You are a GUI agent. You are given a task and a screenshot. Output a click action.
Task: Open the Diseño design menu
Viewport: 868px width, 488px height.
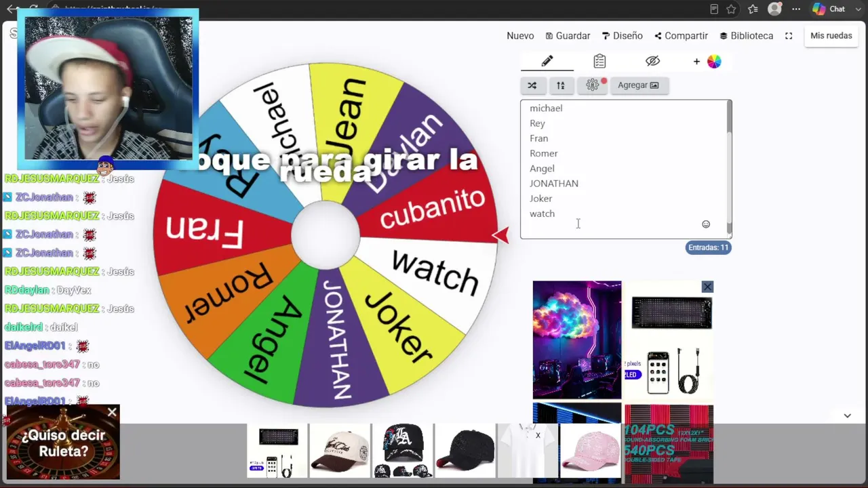point(623,36)
